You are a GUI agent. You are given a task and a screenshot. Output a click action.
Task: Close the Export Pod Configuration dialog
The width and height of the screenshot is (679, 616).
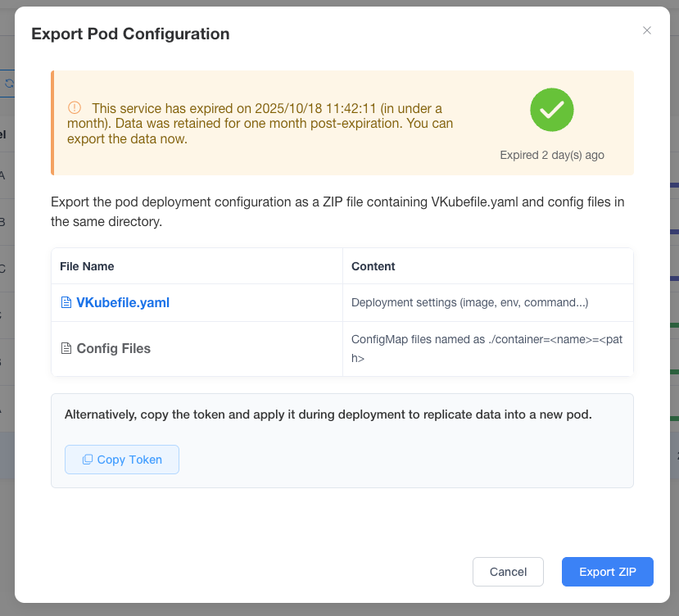tap(647, 30)
